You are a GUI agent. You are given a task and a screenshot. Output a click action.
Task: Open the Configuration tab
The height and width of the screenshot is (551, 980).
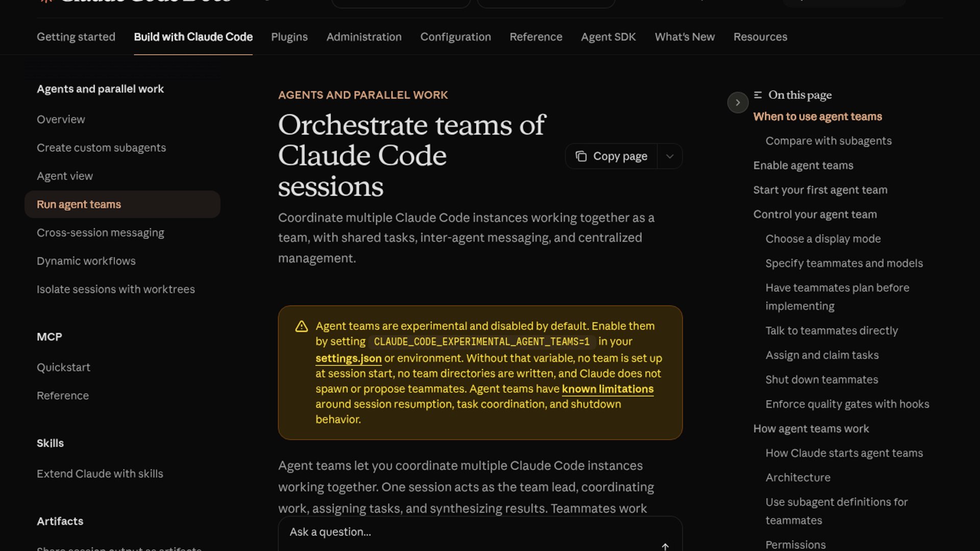455,37
